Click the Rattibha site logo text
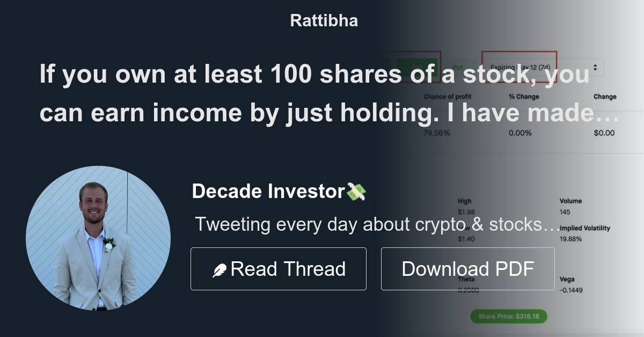 323,20
